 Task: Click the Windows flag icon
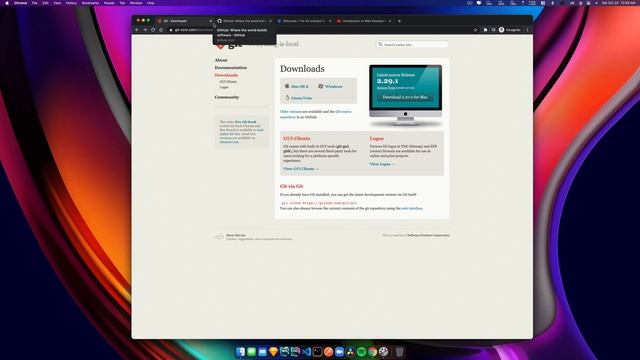[x=321, y=86]
